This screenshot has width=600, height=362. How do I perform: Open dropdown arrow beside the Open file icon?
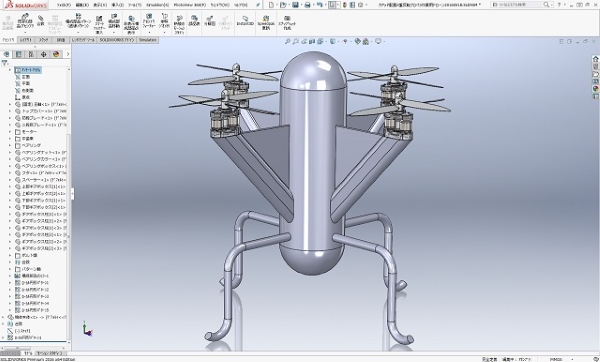pyautogui.click(x=289, y=5)
